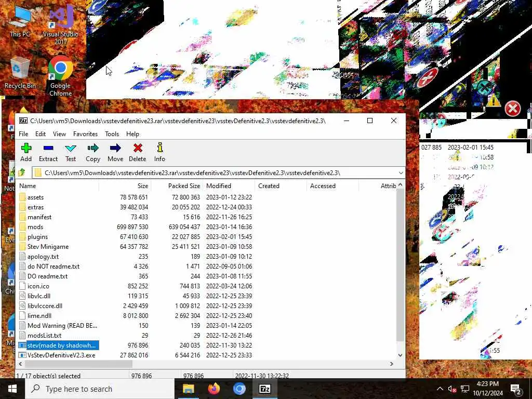Click the horizontal scrollbar right arrow
532x399 pixels.
point(392,364)
